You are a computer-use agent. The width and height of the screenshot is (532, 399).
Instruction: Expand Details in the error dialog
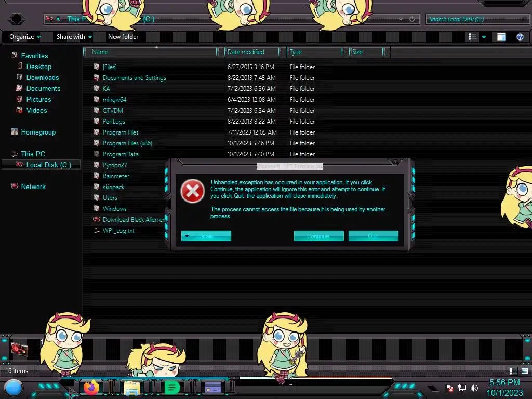206,236
